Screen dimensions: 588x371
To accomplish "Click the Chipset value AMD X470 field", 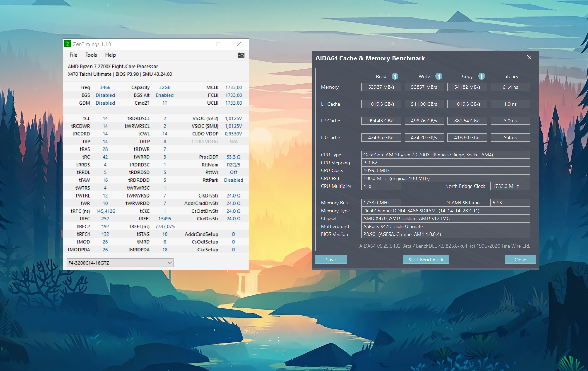I will [x=445, y=218].
